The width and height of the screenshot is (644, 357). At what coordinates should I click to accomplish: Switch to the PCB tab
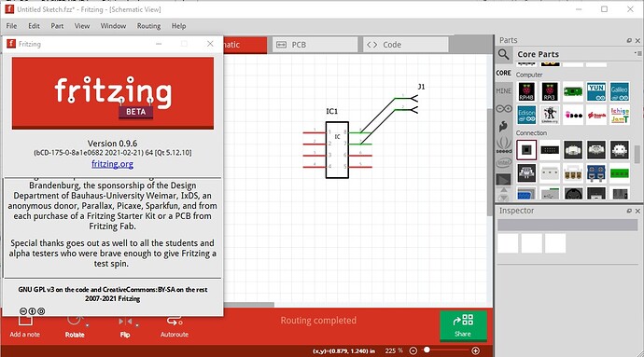click(315, 45)
